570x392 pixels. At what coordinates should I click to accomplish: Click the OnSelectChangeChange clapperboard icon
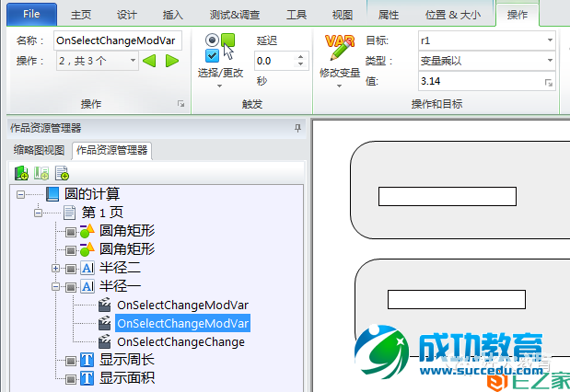click(105, 342)
